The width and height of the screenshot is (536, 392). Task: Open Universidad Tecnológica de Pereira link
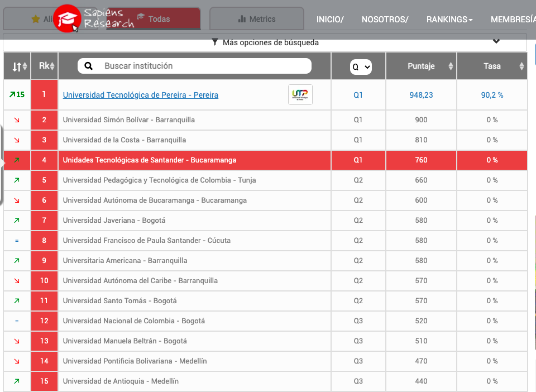[141, 95]
